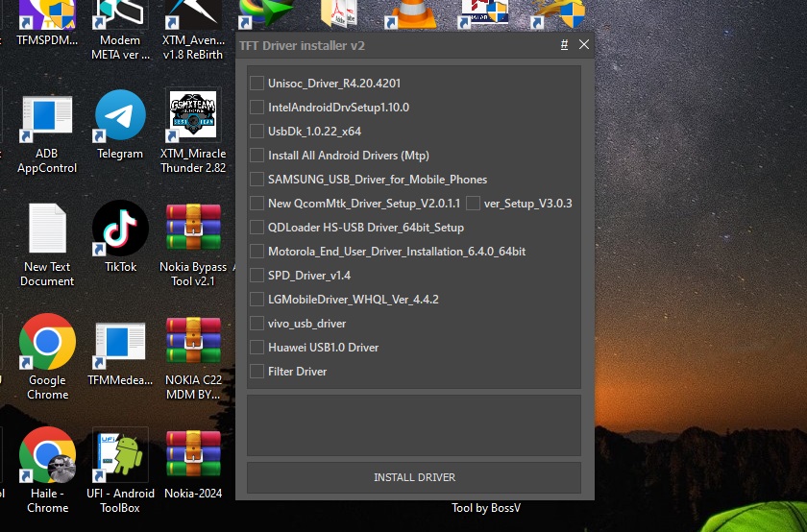Tick the Huawei USB1.0 Driver checkbox
Image resolution: width=807 pixels, height=532 pixels.
pyautogui.click(x=257, y=348)
